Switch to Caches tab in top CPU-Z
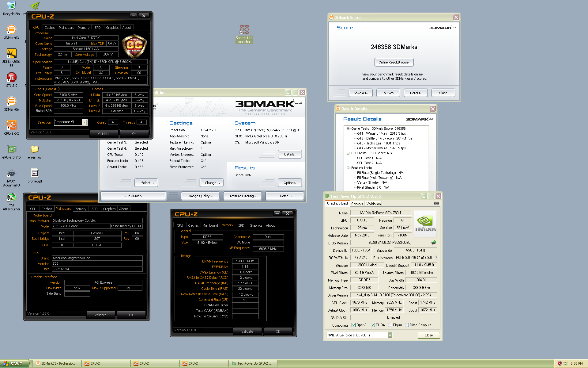 point(50,28)
